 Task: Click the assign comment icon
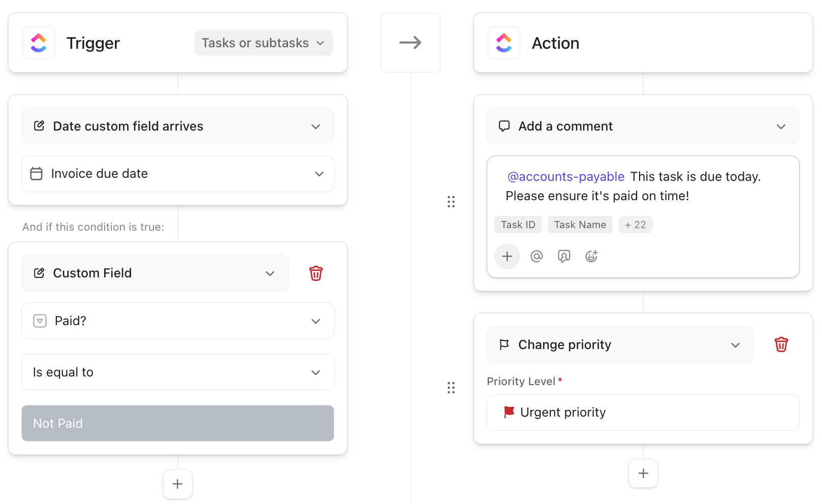[564, 257]
